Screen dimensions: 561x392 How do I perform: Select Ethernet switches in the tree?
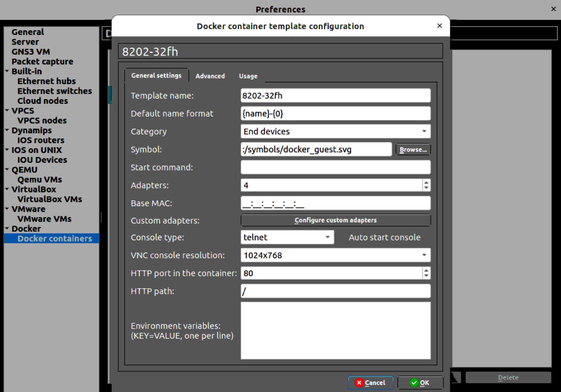(55, 91)
